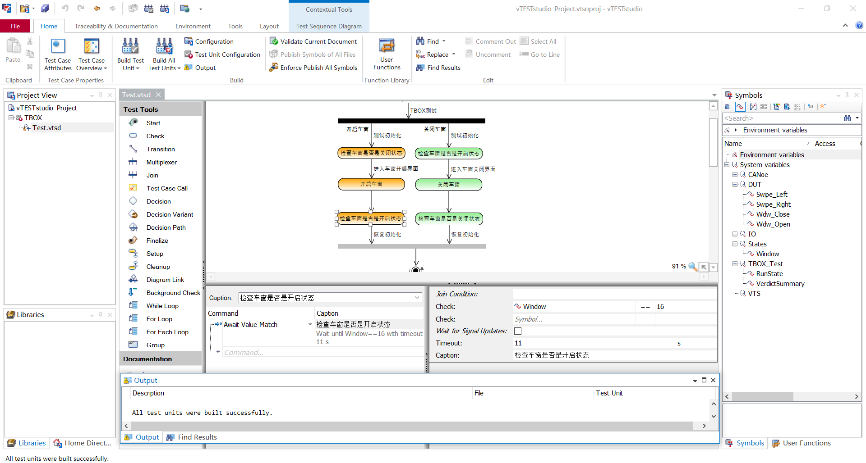Open Await Value Match command dropdown
The image size is (866, 463).
click(310, 325)
